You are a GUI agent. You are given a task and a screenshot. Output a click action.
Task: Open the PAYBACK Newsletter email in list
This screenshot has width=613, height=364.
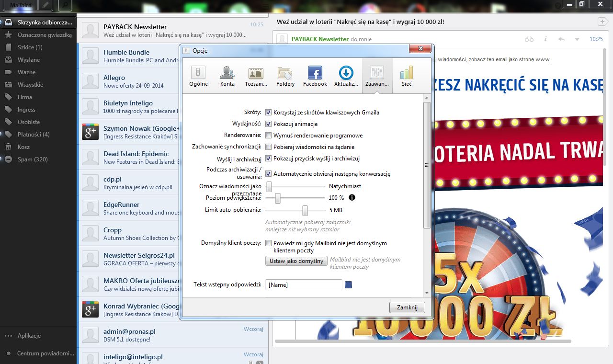pos(172,31)
